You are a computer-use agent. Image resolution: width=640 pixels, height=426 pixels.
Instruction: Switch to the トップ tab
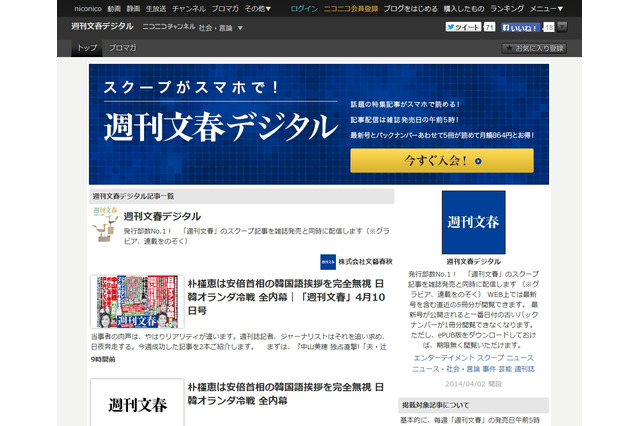tap(87, 48)
